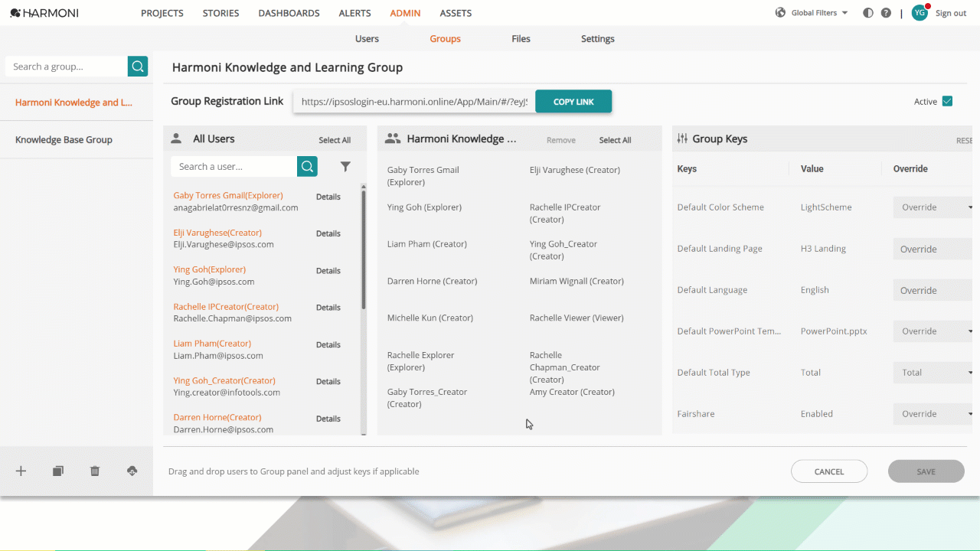Open Details for Liam Pham

(328, 344)
